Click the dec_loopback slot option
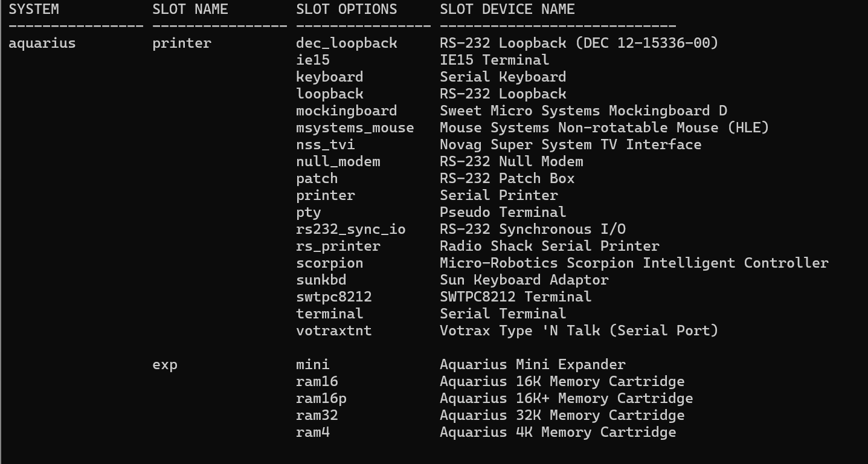The image size is (868, 464). coord(347,43)
